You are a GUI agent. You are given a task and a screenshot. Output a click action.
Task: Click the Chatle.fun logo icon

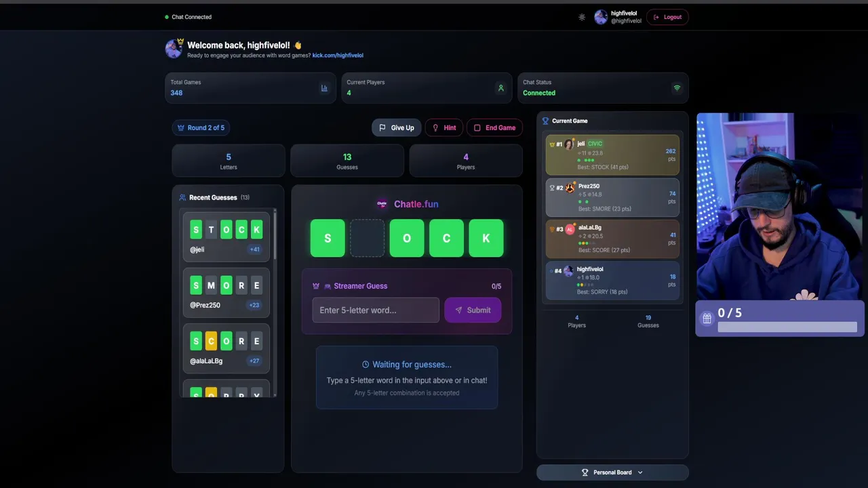382,204
